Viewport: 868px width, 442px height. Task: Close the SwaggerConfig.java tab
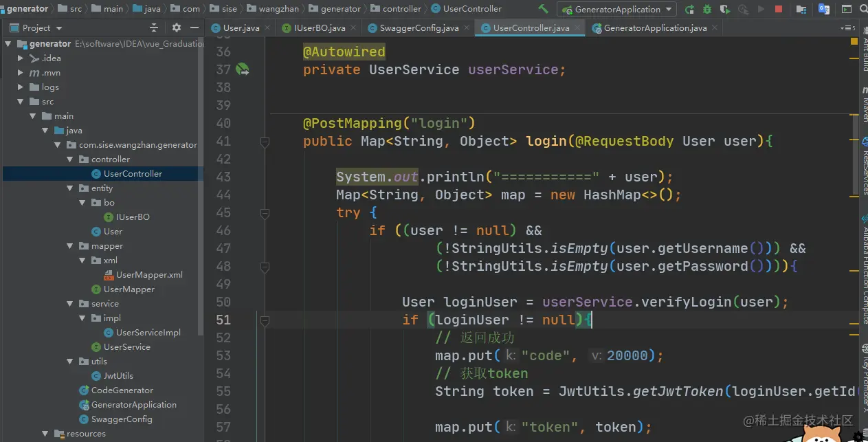click(467, 28)
